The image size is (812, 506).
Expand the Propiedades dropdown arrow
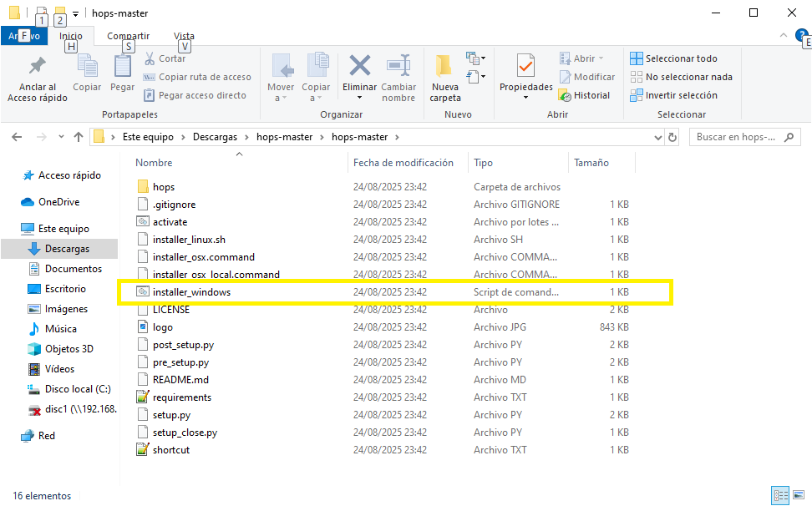pos(525,97)
